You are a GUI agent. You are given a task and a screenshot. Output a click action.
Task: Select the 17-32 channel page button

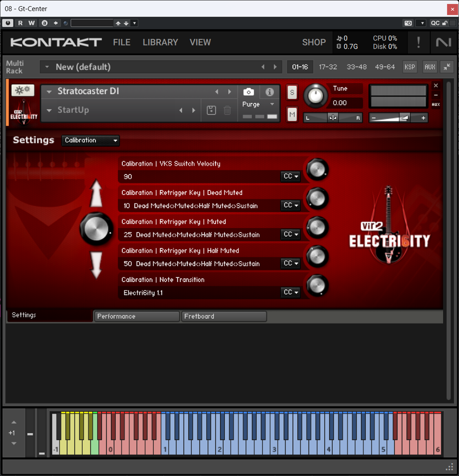328,67
